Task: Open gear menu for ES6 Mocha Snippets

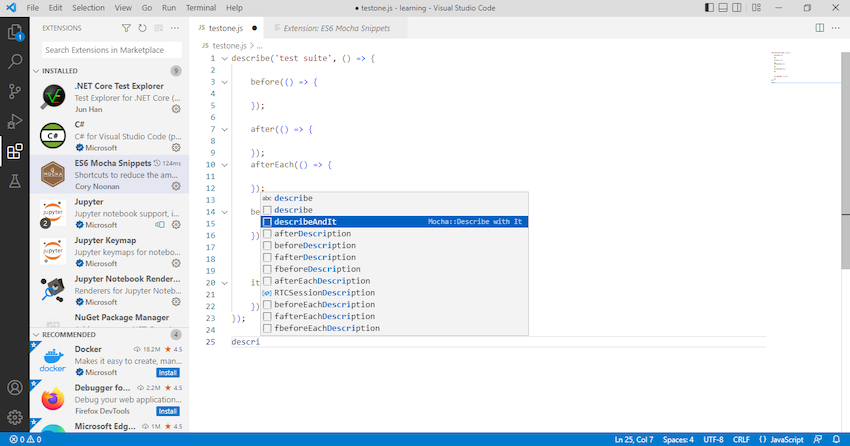Action: coord(176,186)
